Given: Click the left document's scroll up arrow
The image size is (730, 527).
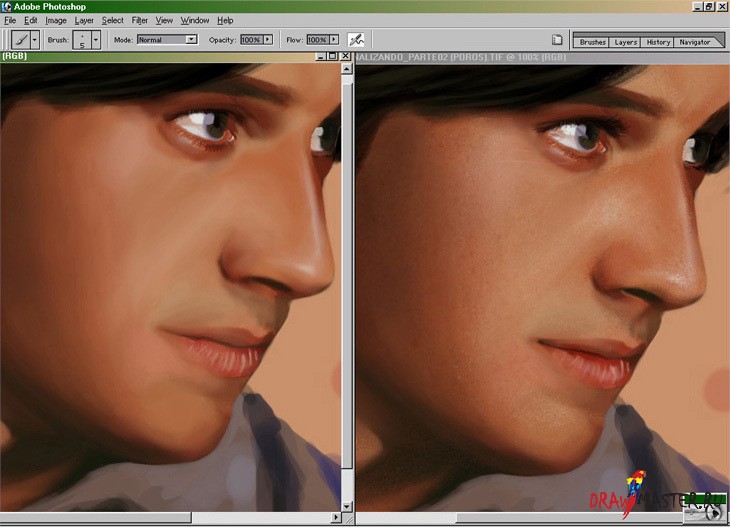Looking at the screenshot, I should (347, 69).
